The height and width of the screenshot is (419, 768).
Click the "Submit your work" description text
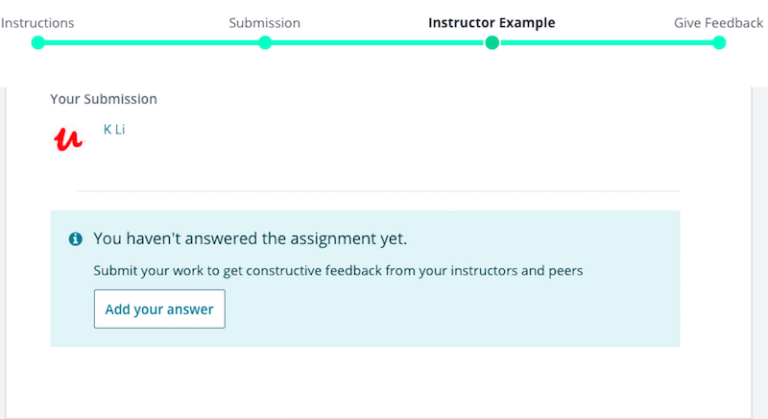(337, 270)
